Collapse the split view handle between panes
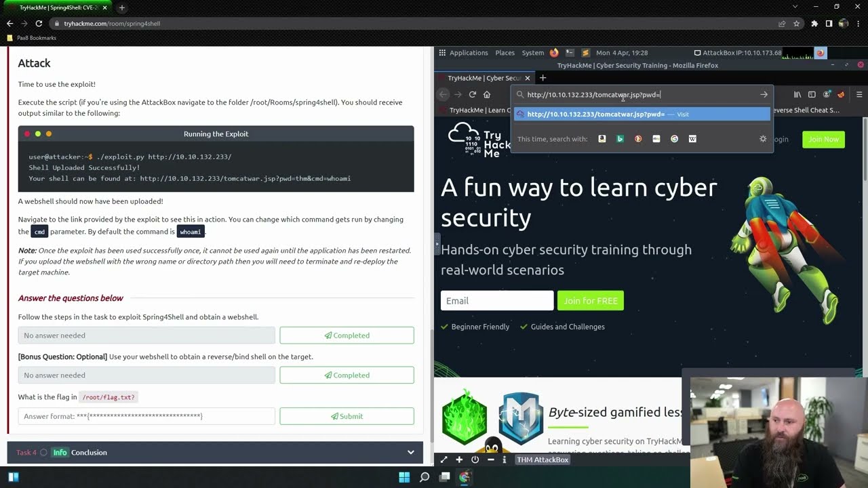 [x=437, y=243]
